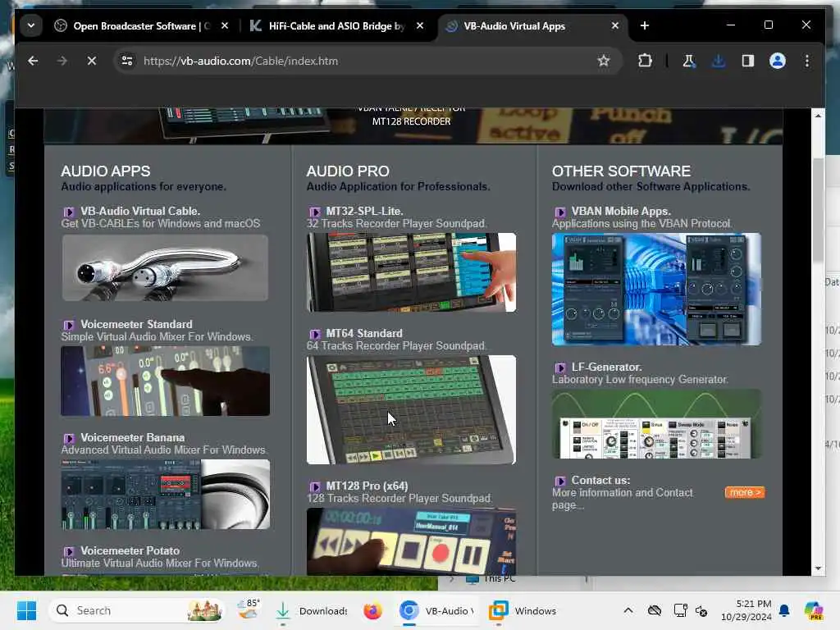Open LF-Generator link

pyautogui.click(x=606, y=367)
